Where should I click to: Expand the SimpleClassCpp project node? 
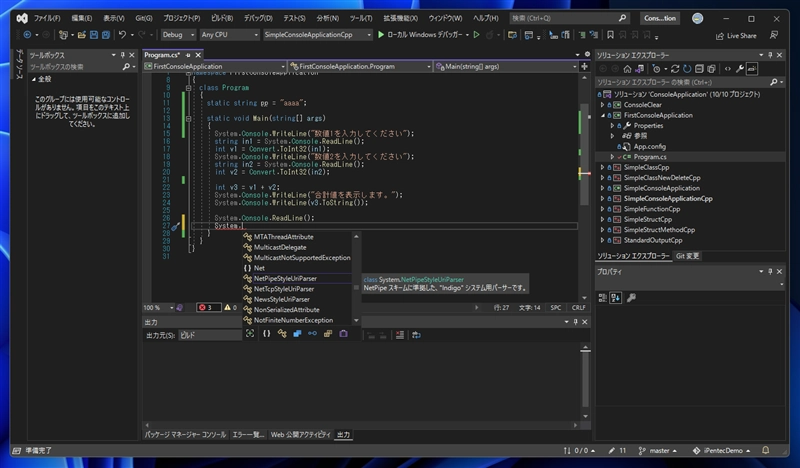[x=602, y=167]
